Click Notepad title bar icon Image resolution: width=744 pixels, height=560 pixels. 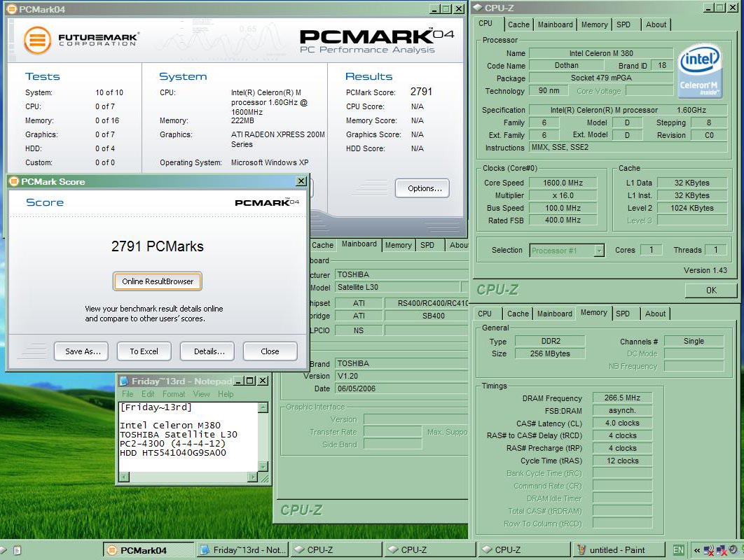tap(124, 381)
